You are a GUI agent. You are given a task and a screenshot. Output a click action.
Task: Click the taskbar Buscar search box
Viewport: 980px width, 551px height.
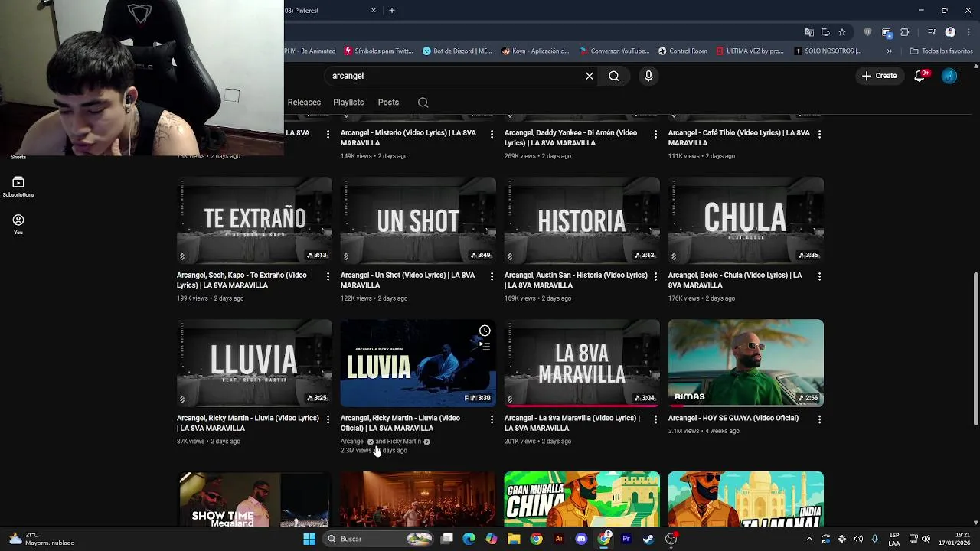click(377, 539)
